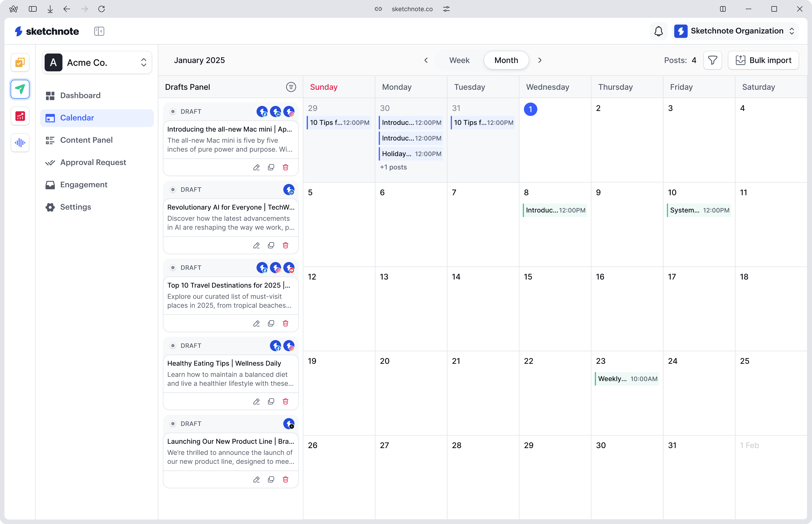Image resolution: width=812 pixels, height=524 pixels.
Task: Edit the Revolutionary AI draft
Action: pos(256,245)
